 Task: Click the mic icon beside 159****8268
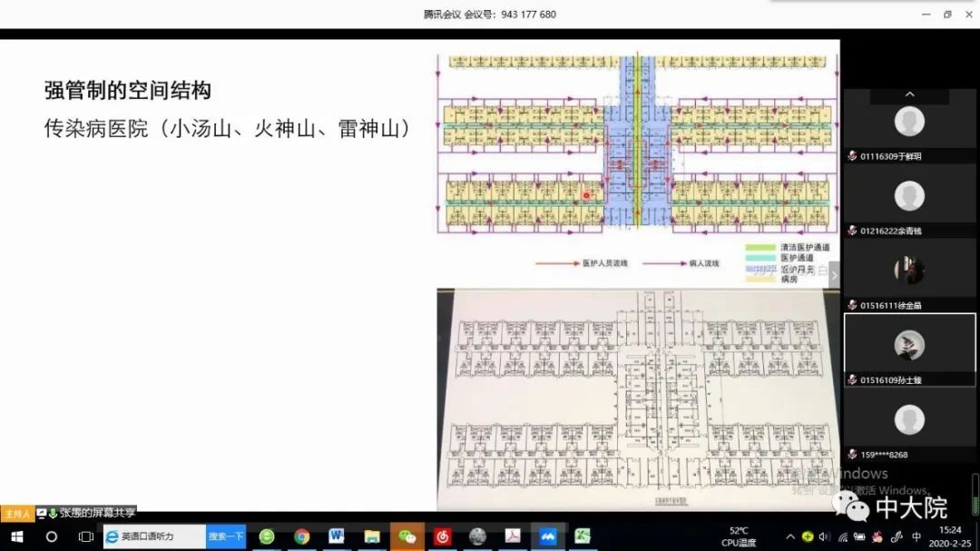(852, 454)
